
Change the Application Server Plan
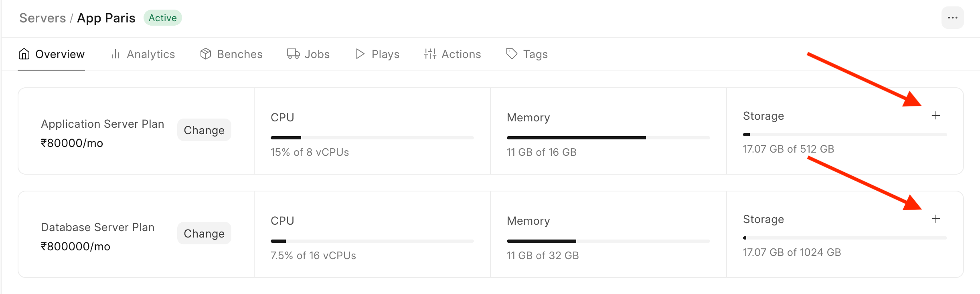tap(204, 130)
